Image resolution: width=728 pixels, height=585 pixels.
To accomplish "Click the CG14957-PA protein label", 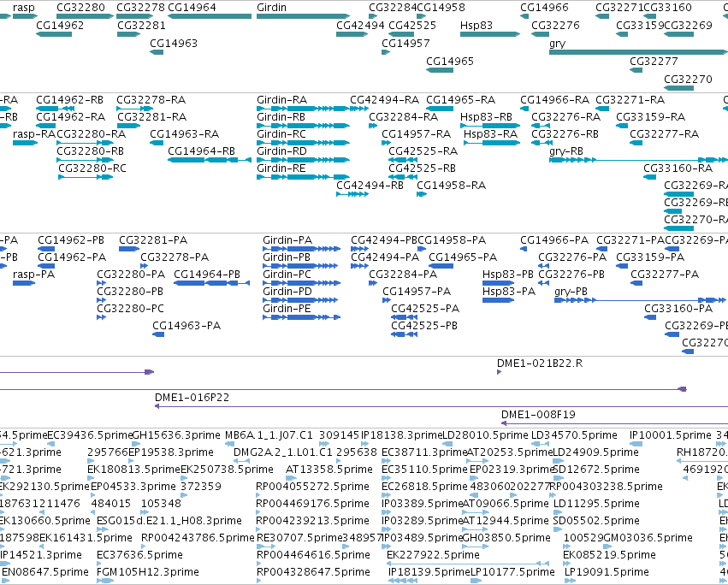I will [x=417, y=292].
